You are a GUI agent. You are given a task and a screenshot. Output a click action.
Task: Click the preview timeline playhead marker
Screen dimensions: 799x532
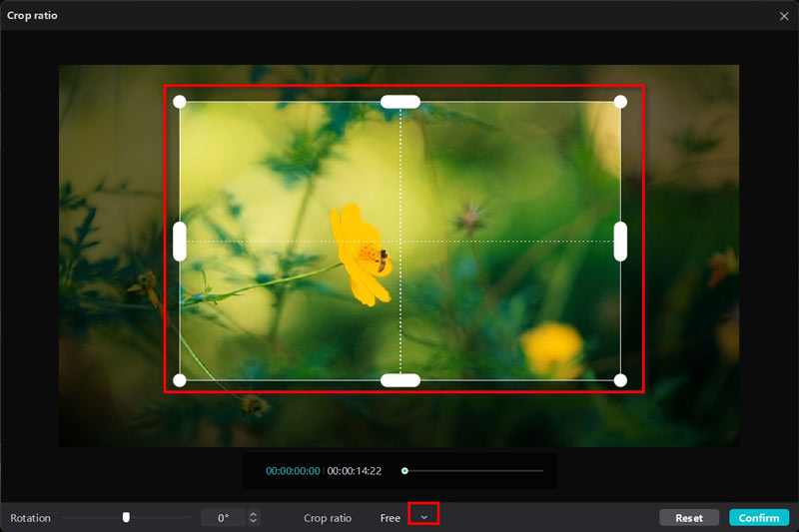pyautogui.click(x=404, y=471)
